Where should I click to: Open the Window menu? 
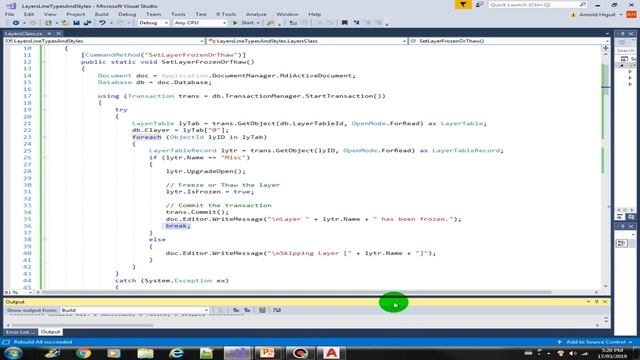pyautogui.click(x=287, y=14)
